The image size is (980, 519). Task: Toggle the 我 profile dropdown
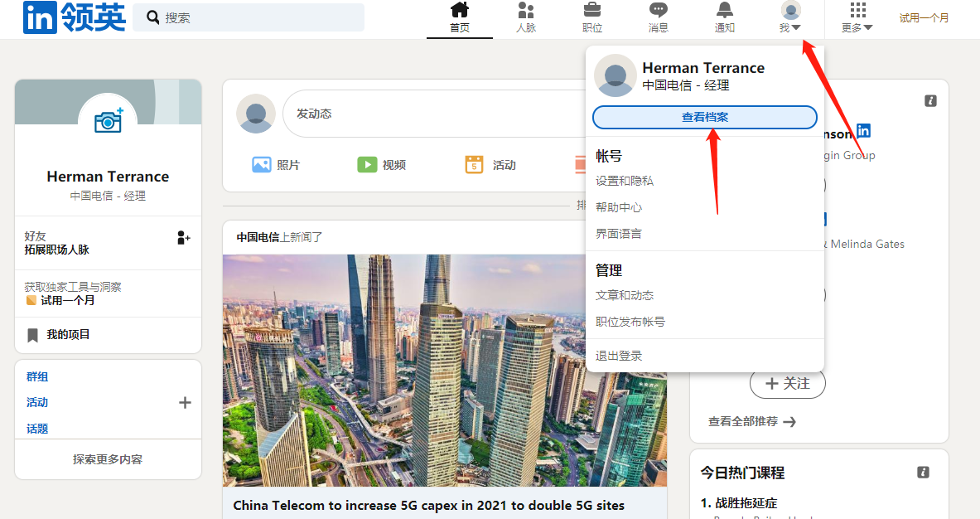coord(790,18)
